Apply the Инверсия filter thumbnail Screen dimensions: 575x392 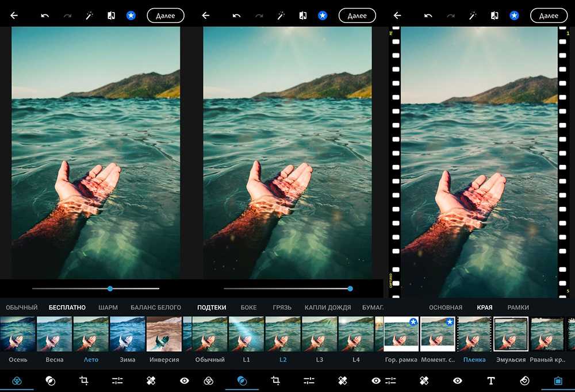[x=164, y=334]
